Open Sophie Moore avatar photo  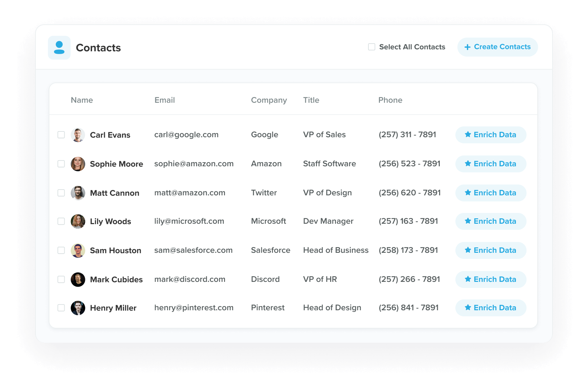tap(78, 164)
